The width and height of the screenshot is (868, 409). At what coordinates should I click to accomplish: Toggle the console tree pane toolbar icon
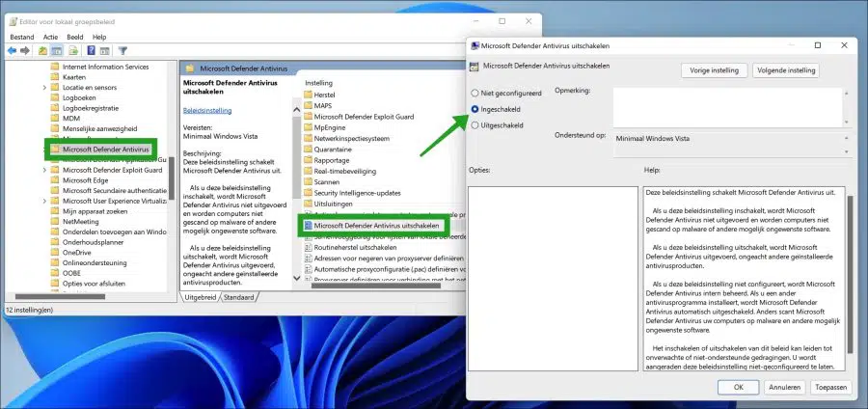(x=57, y=51)
